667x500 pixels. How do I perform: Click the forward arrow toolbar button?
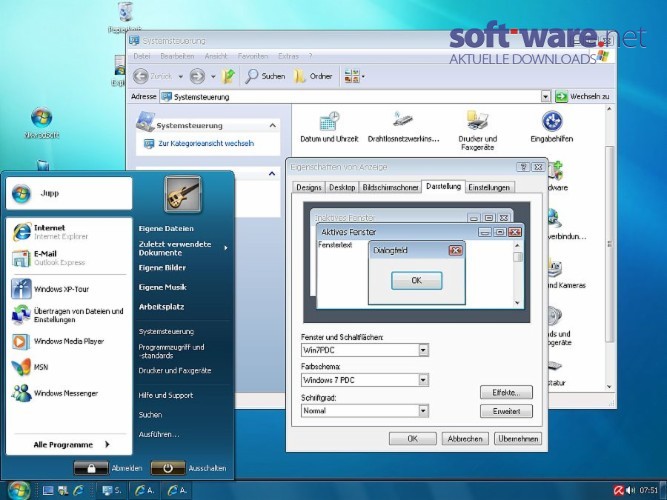pos(197,76)
